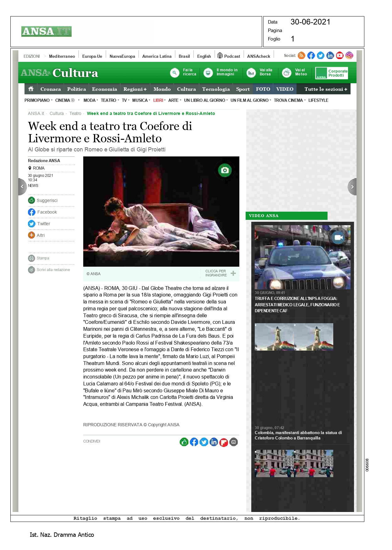Share article via sidebar Twitter icon
Viewport: 392px width, 550px height.
31,224
